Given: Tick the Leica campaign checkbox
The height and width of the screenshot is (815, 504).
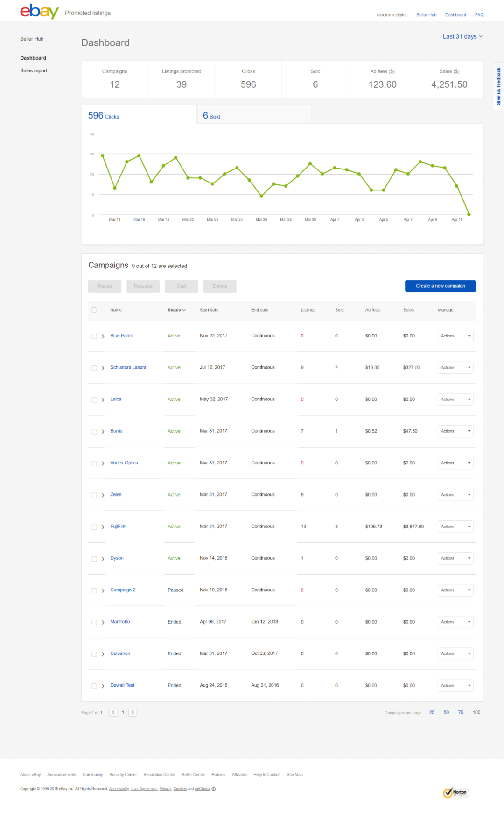Looking at the screenshot, I should click(94, 400).
